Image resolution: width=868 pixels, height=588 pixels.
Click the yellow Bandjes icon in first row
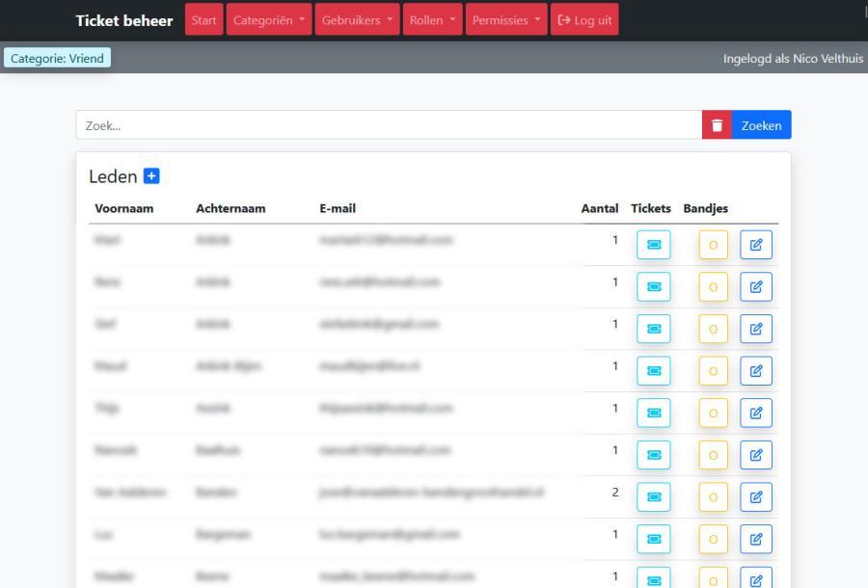[x=713, y=245]
